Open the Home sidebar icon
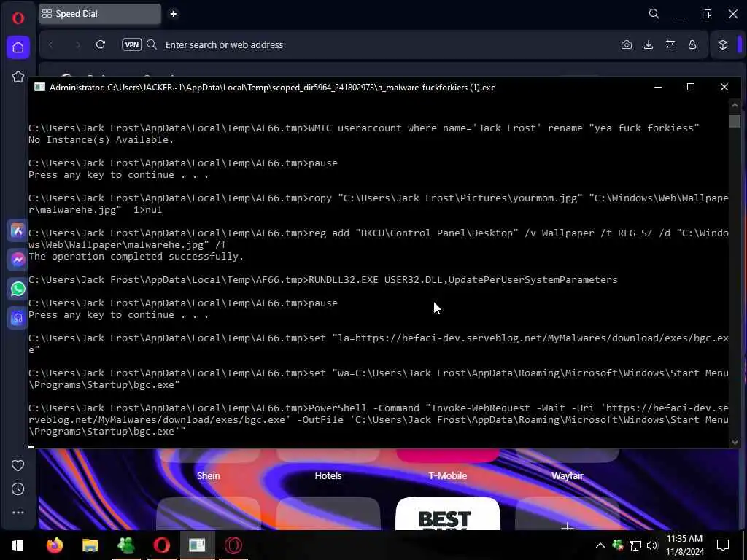The width and height of the screenshot is (747, 560). [x=18, y=47]
